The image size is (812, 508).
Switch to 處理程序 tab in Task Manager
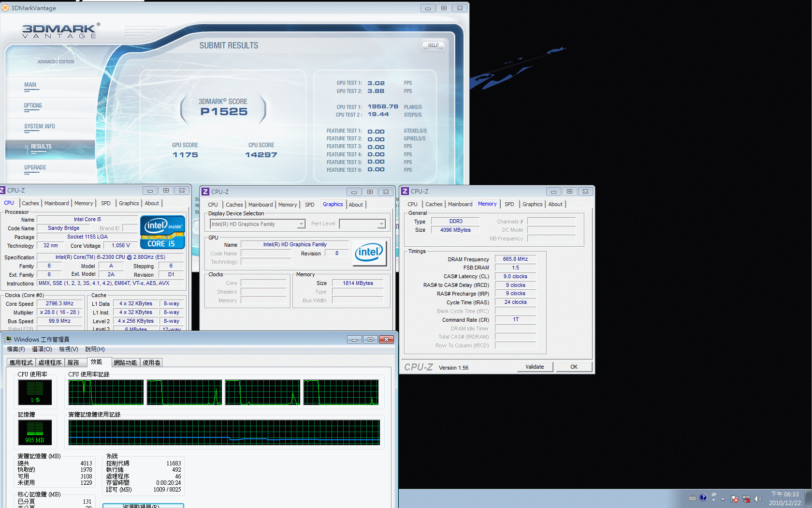(x=50, y=362)
